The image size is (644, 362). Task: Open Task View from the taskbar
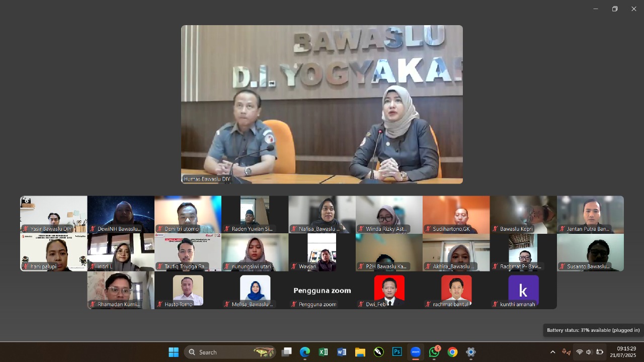(286, 352)
